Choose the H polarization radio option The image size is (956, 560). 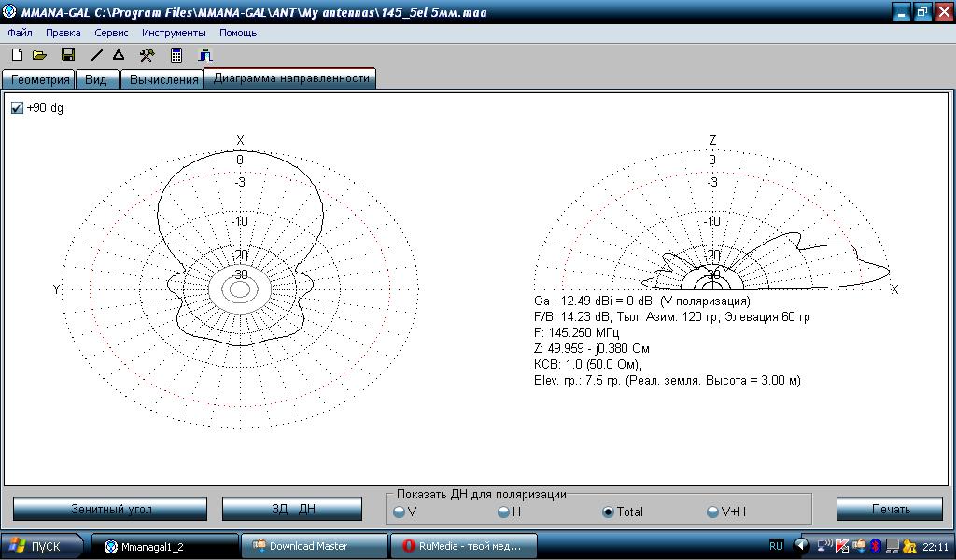[x=504, y=511]
